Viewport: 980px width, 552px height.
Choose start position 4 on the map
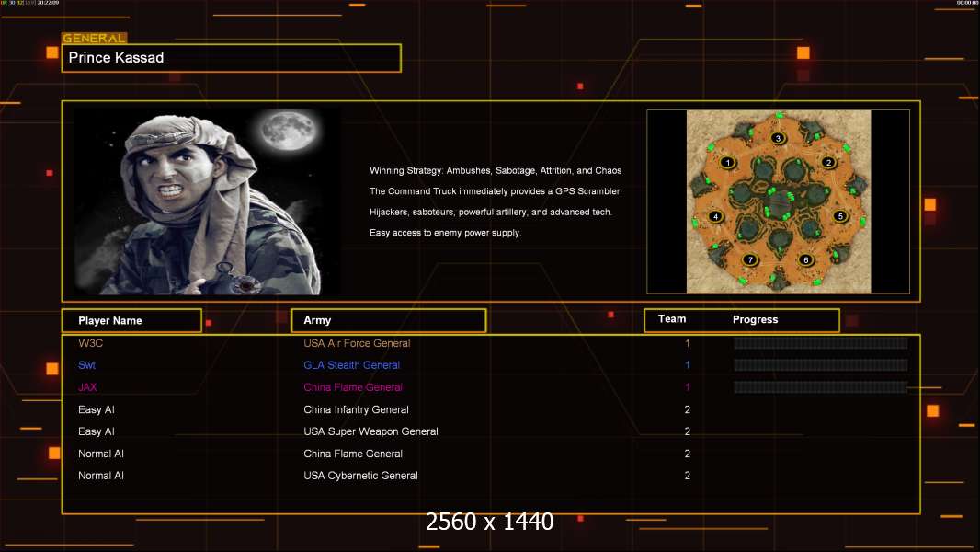point(715,217)
